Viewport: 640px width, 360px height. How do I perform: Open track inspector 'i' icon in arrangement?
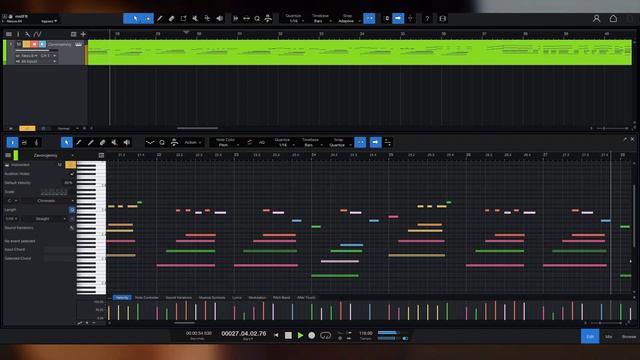(x=18, y=34)
